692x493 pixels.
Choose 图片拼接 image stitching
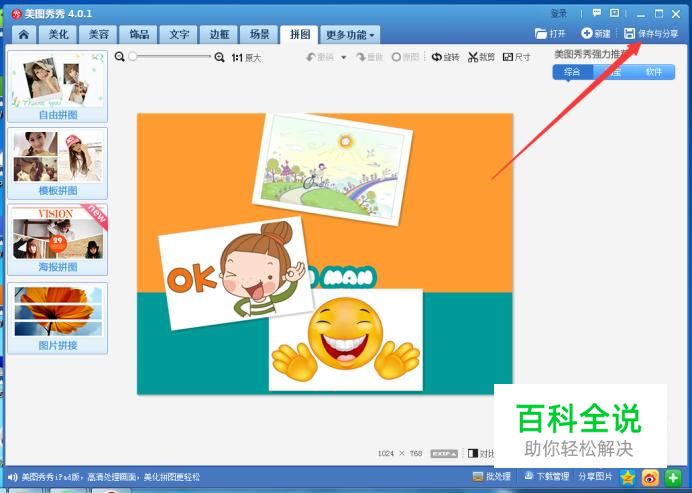click(x=57, y=318)
